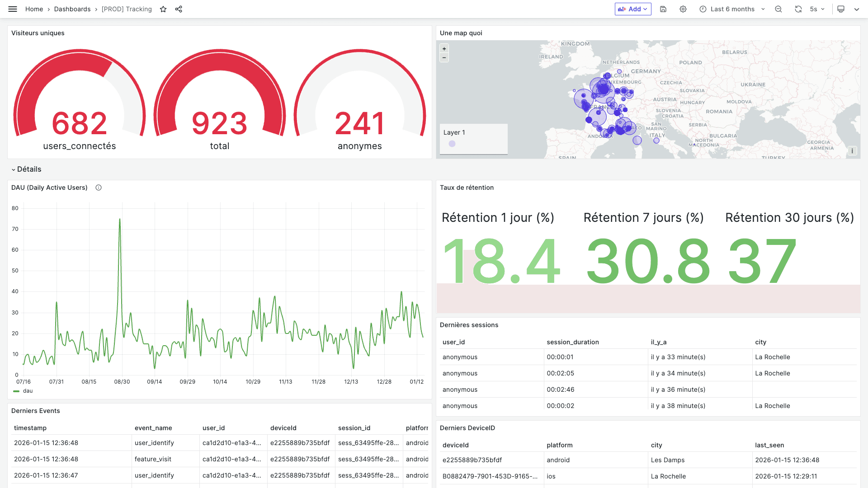Show DAU panel info tooltip icon
Viewport: 868px width, 488px height.
pos(99,188)
